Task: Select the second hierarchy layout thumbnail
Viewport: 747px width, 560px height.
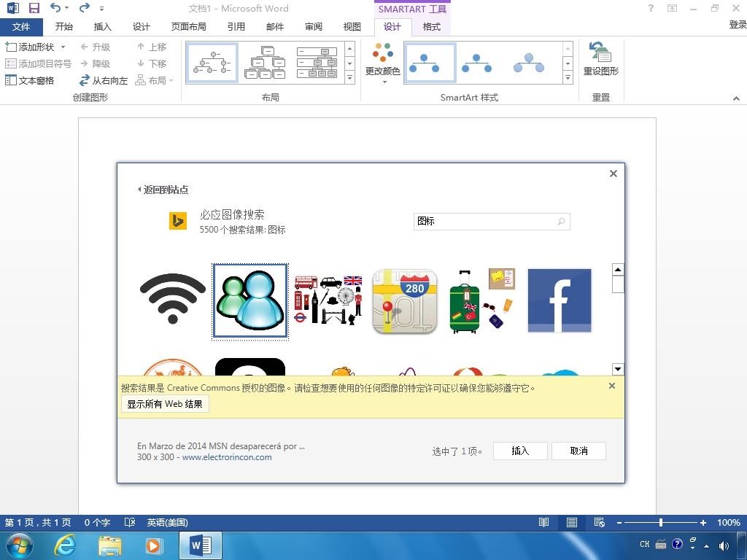Action: pyautogui.click(x=265, y=63)
